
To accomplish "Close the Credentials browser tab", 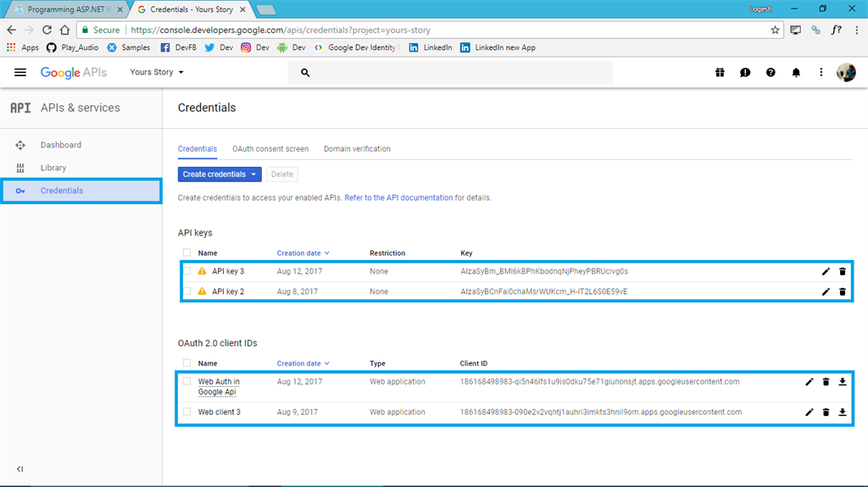I will (242, 9).
